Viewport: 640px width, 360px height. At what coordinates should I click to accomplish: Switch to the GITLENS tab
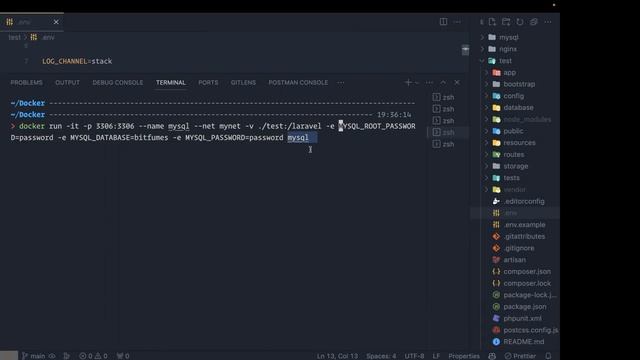pyautogui.click(x=243, y=82)
